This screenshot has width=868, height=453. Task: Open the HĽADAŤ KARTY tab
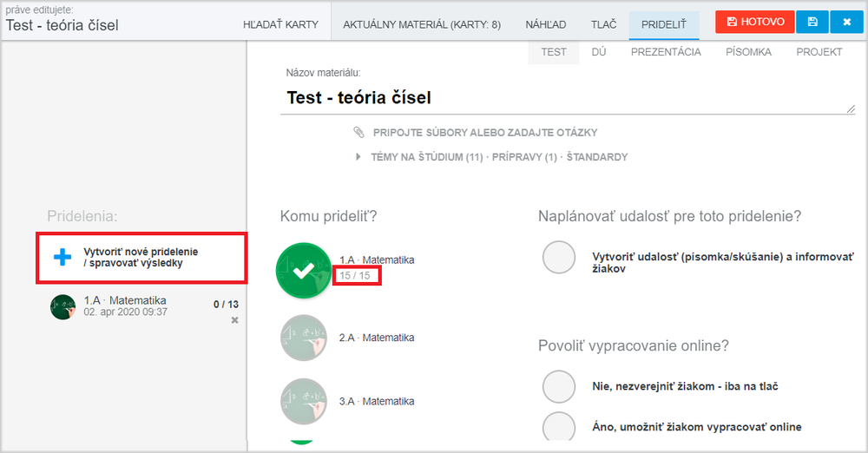(x=280, y=24)
